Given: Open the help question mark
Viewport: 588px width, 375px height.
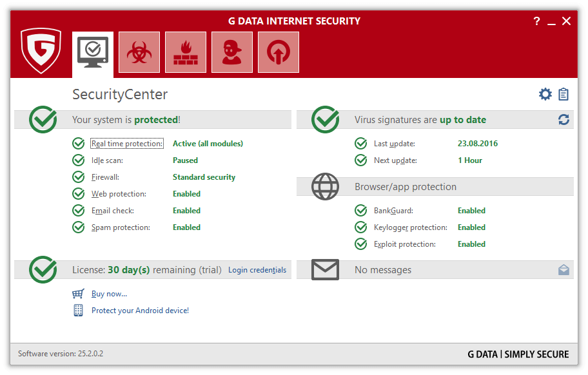Looking at the screenshot, I should (x=536, y=21).
